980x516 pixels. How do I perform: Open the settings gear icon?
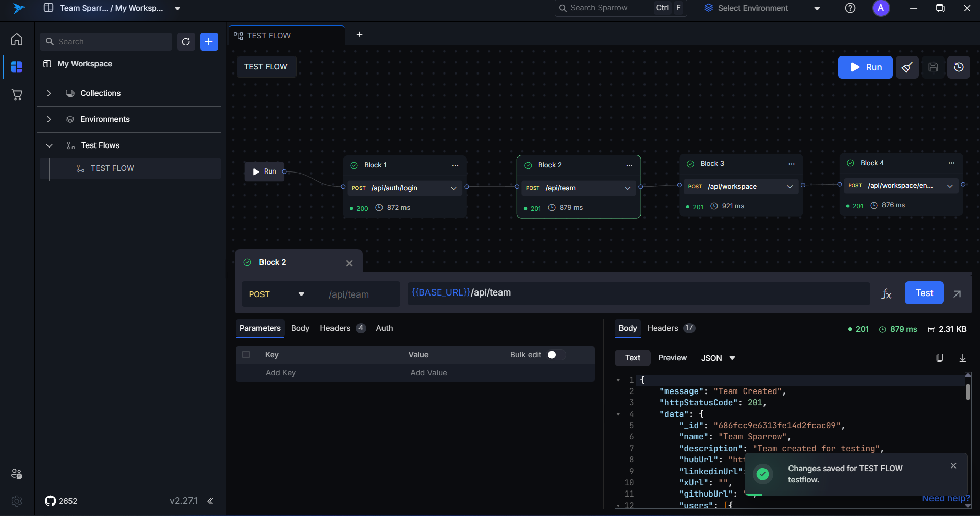[x=17, y=501]
